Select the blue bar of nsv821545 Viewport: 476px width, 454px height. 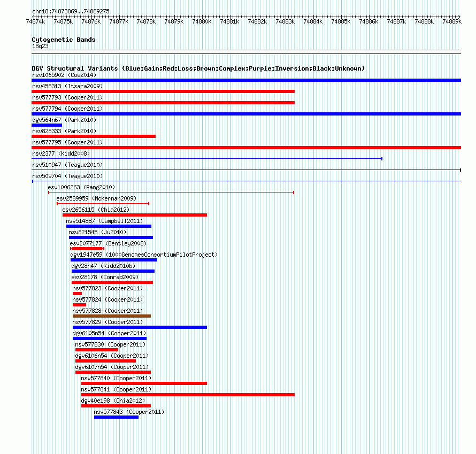point(111,237)
